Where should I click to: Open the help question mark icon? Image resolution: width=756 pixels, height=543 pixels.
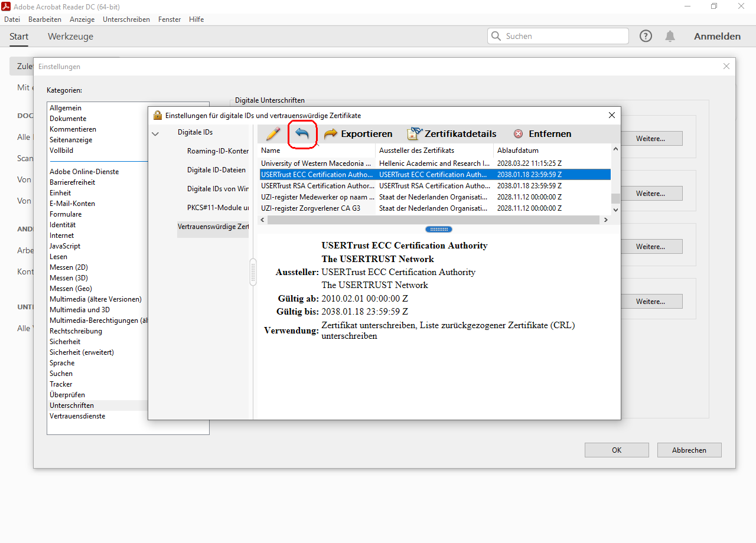646,36
